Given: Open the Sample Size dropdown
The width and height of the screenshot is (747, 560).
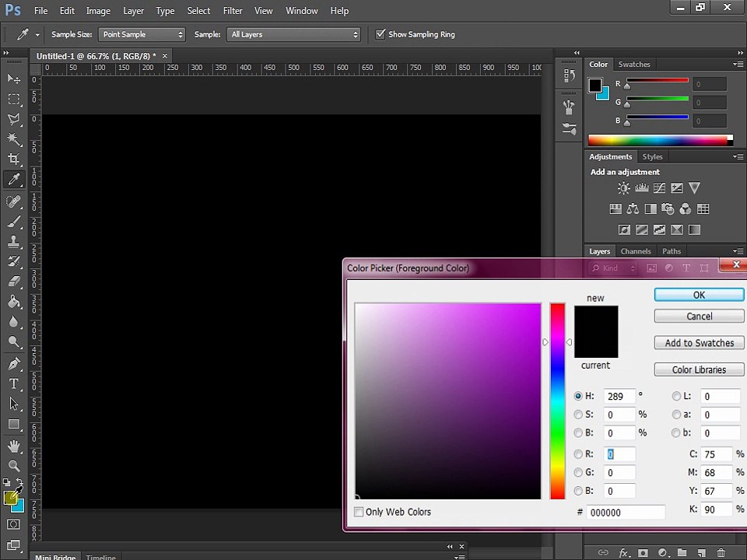Looking at the screenshot, I should (x=142, y=34).
